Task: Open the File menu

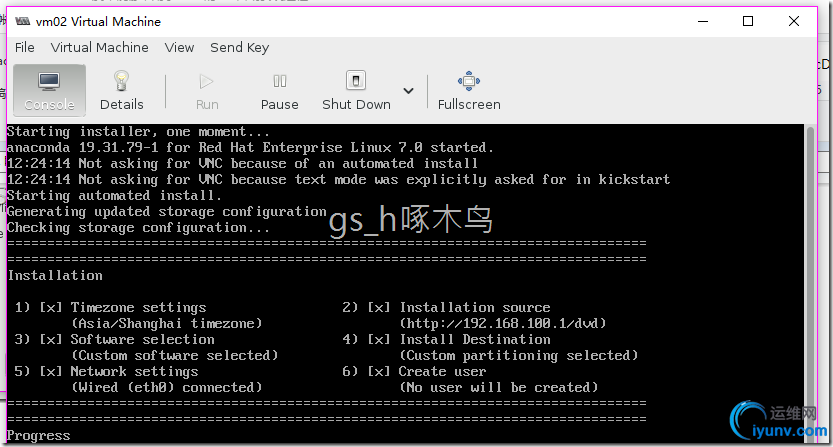Action: point(25,47)
